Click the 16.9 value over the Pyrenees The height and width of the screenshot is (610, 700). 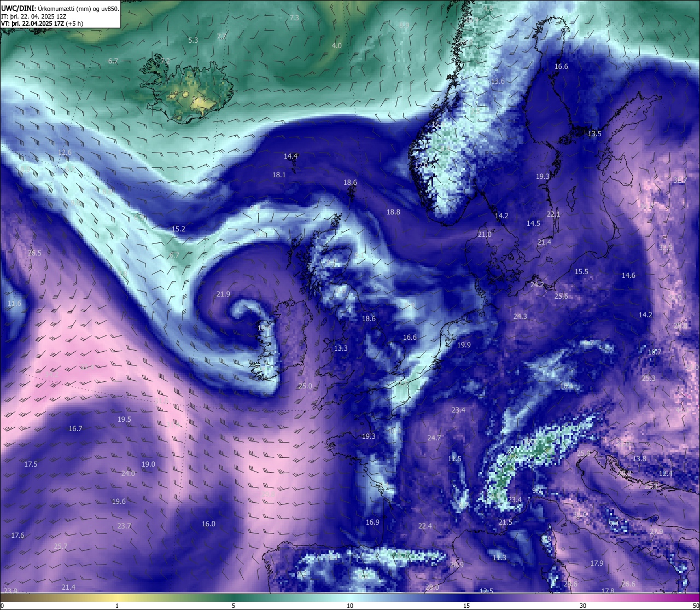(372, 522)
